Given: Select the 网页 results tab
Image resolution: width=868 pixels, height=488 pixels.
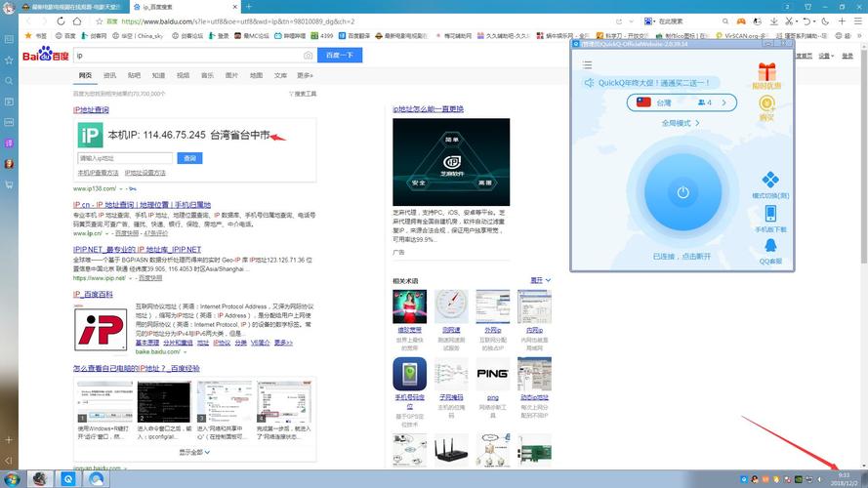Looking at the screenshot, I should point(85,75).
